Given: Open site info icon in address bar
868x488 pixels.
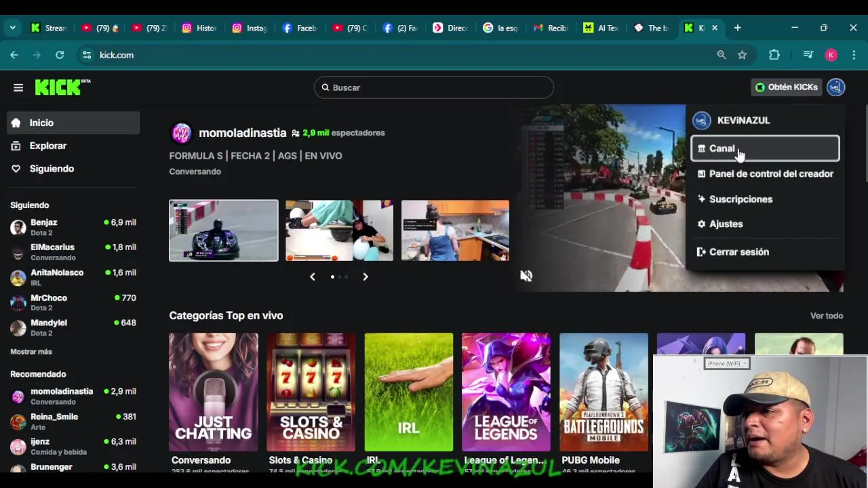Looking at the screenshot, I should pyautogui.click(x=86, y=55).
